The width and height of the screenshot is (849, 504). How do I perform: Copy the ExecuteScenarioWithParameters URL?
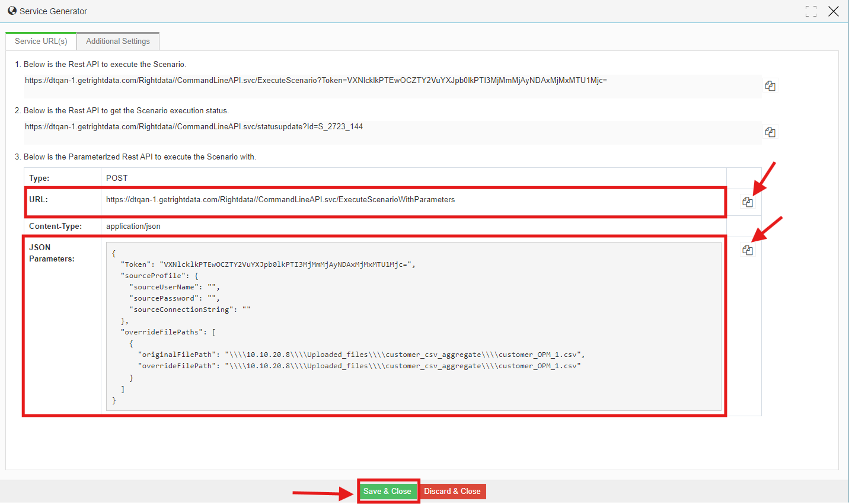point(748,202)
